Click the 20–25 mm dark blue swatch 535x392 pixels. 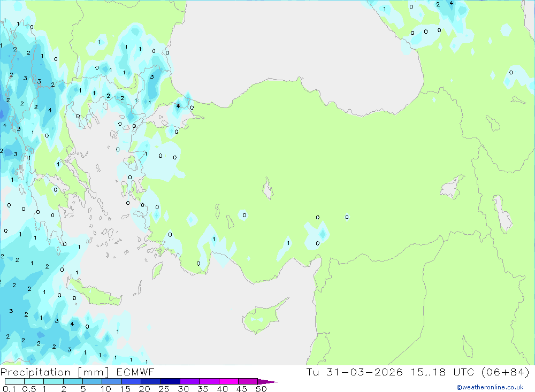(x=151, y=381)
